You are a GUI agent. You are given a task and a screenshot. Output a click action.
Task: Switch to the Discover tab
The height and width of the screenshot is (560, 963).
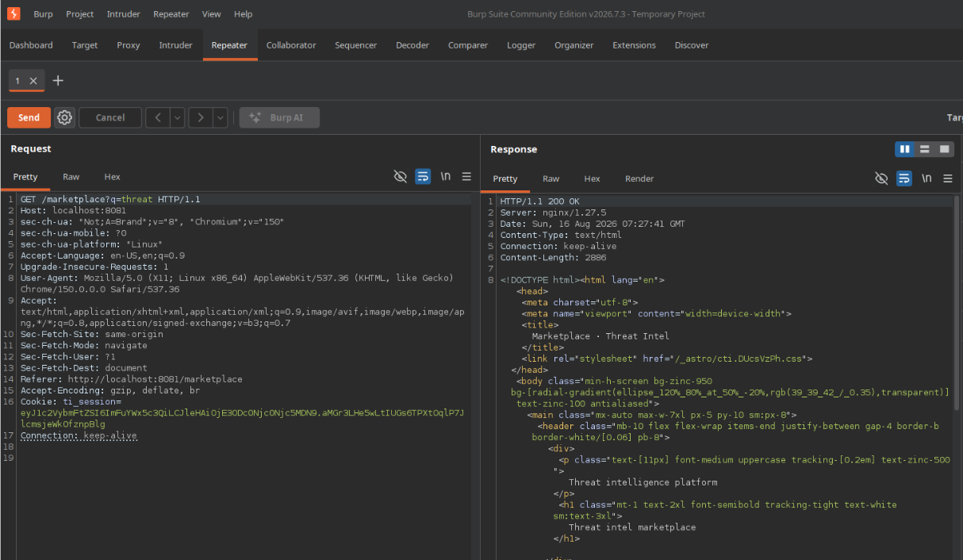click(692, 45)
